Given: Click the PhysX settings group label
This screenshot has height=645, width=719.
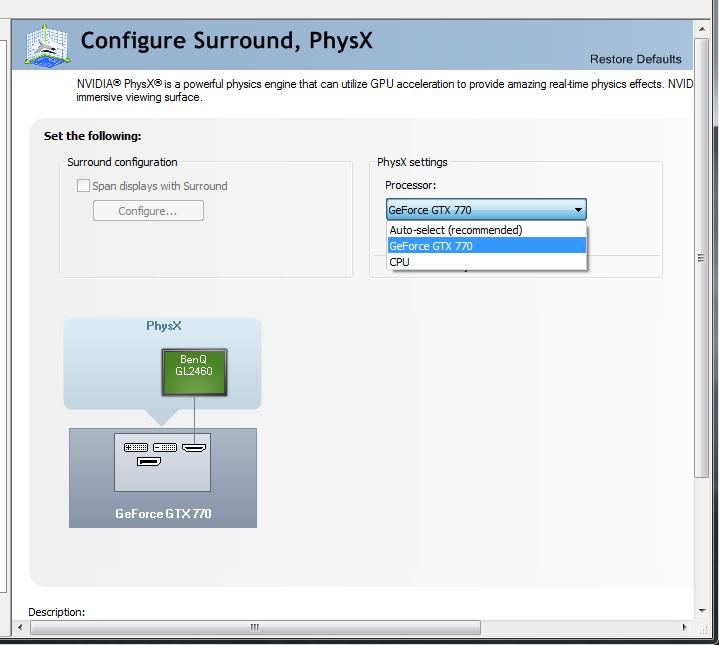Looking at the screenshot, I should tap(412, 162).
